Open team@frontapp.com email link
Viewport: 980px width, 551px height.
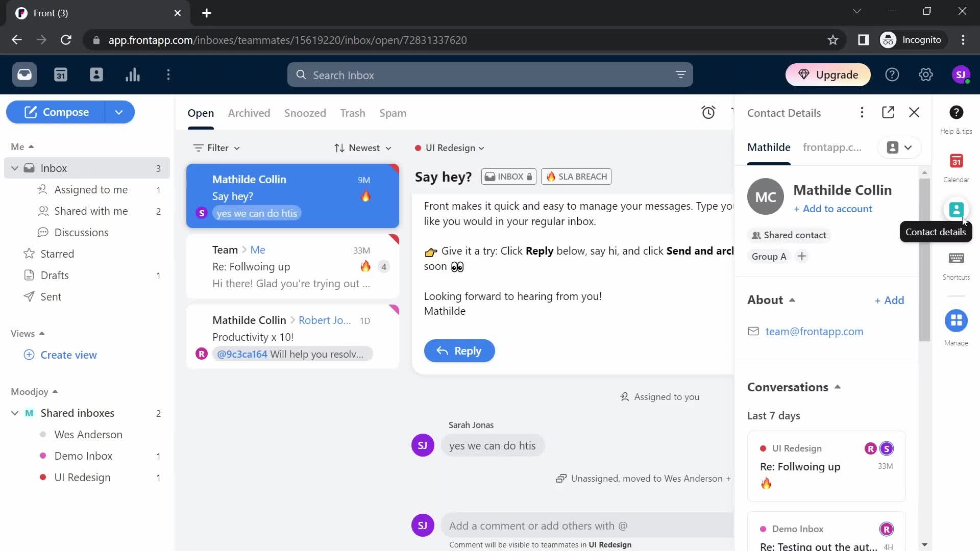(x=814, y=332)
